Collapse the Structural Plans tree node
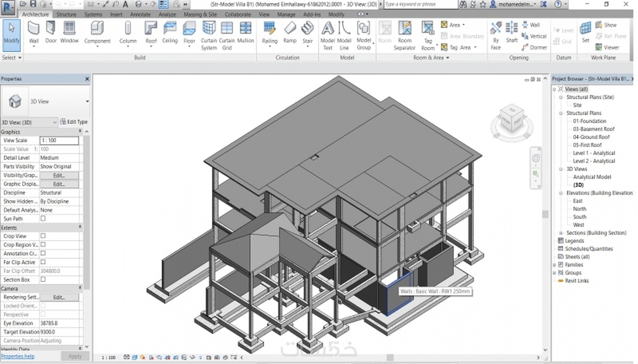Image resolution: width=638 pixels, height=364 pixels. tap(561, 113)
